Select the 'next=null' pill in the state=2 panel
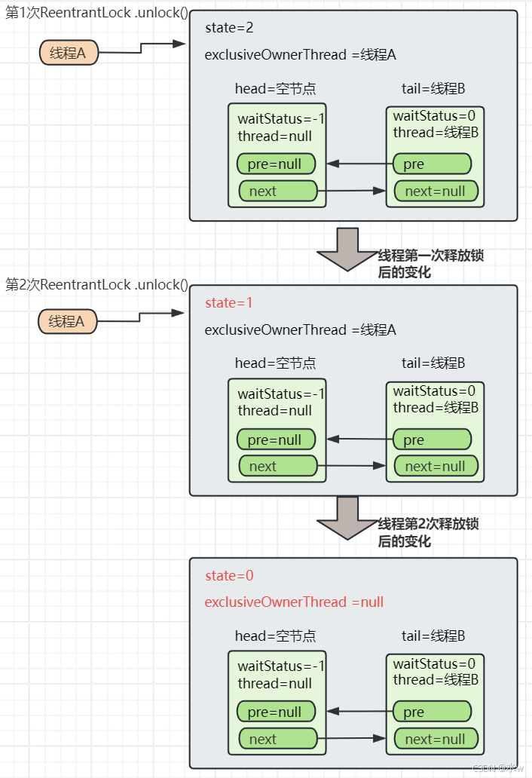This screenshot has height=778, width=532. coord(436,191)
